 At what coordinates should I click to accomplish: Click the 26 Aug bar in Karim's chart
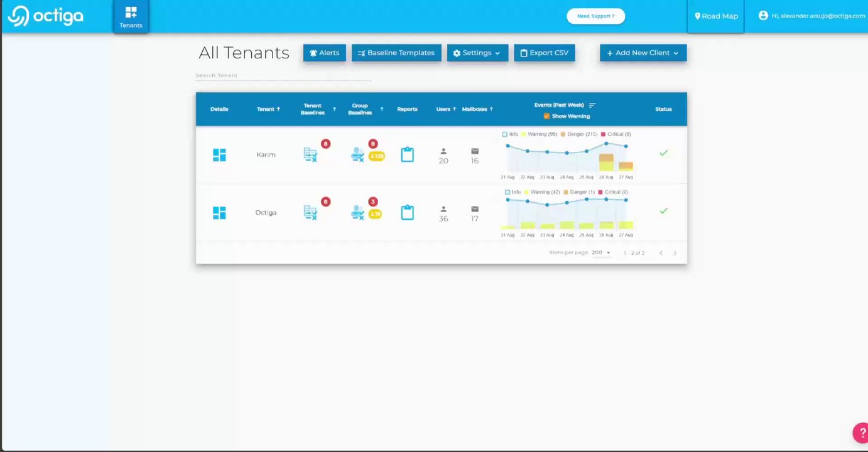[606, 162]
